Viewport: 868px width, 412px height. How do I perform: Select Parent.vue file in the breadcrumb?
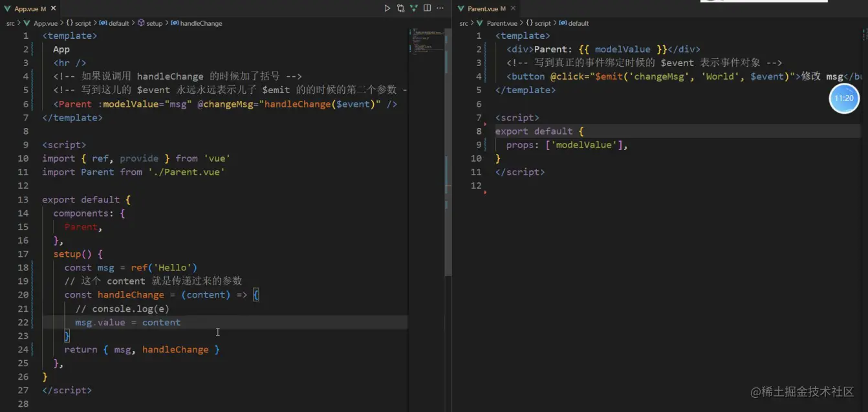tap(501, 23)
